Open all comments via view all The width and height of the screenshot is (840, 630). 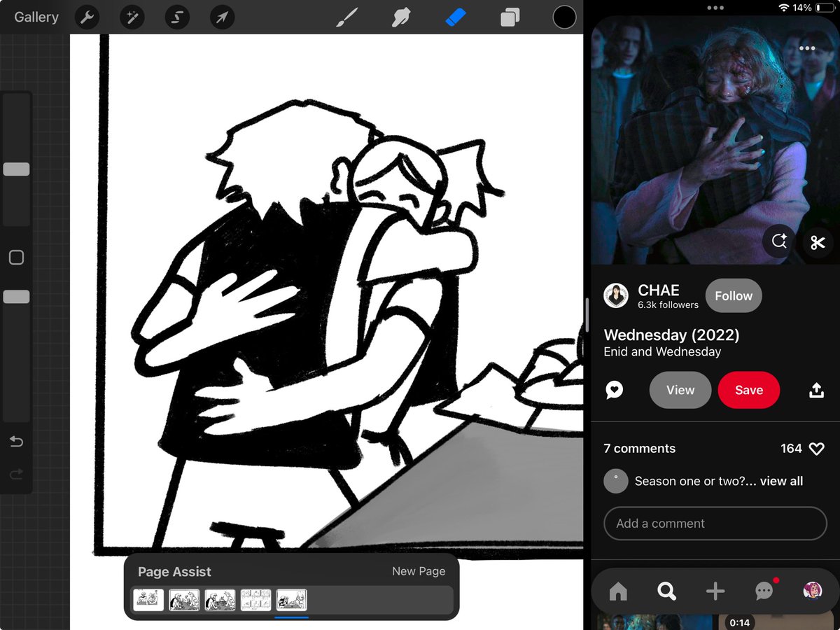[x=781, y=481]
